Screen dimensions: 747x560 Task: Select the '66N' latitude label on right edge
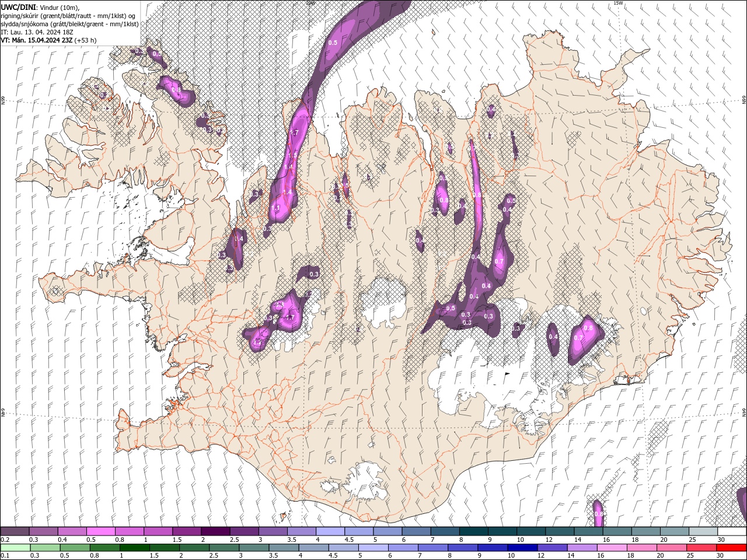coord(744,100)
